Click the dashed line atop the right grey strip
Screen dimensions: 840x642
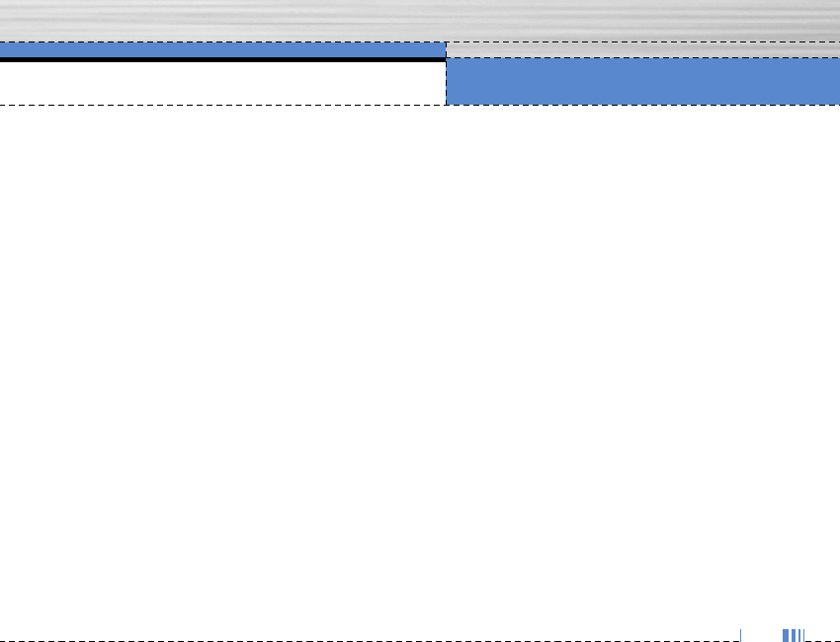[x=643, y=41]
